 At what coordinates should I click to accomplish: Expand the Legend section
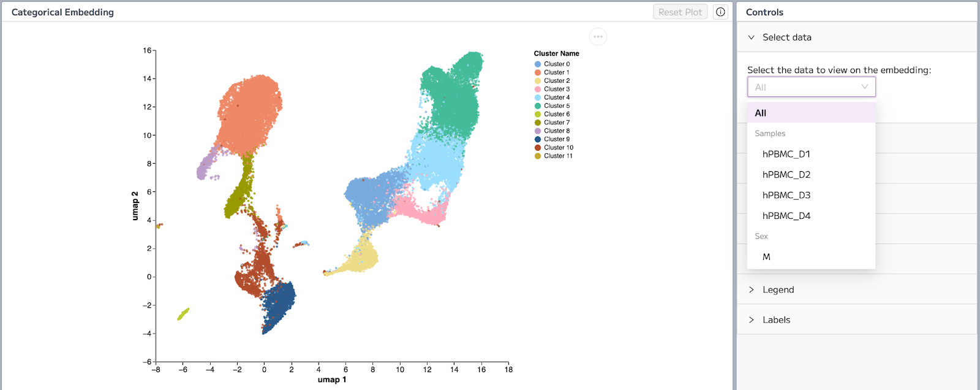[856, 289]
